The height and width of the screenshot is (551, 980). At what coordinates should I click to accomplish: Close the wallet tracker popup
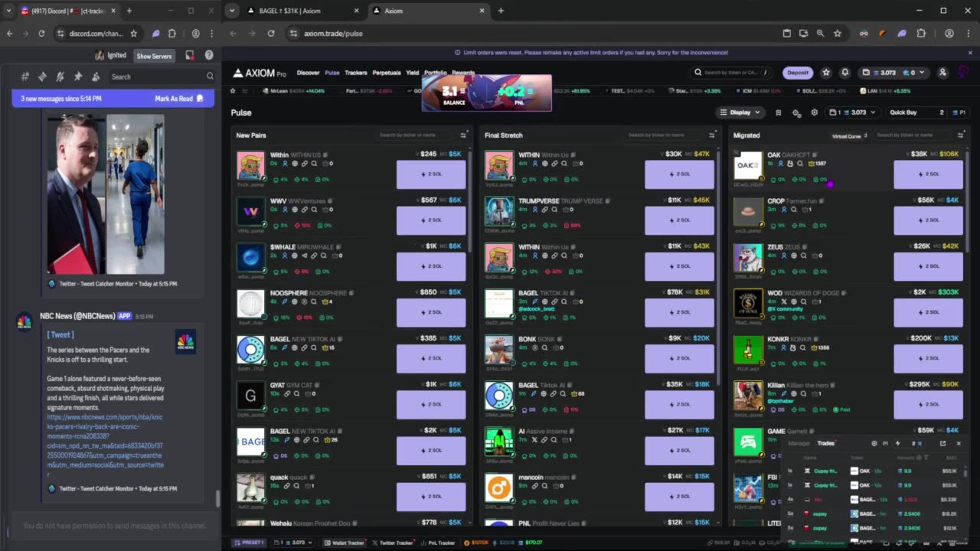point(958,443)
